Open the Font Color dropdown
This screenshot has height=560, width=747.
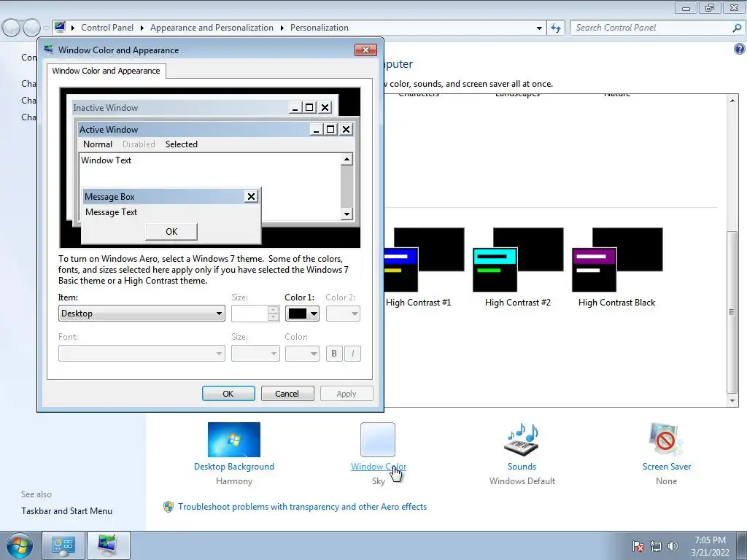pyautogui.click(x=302, y=354)
